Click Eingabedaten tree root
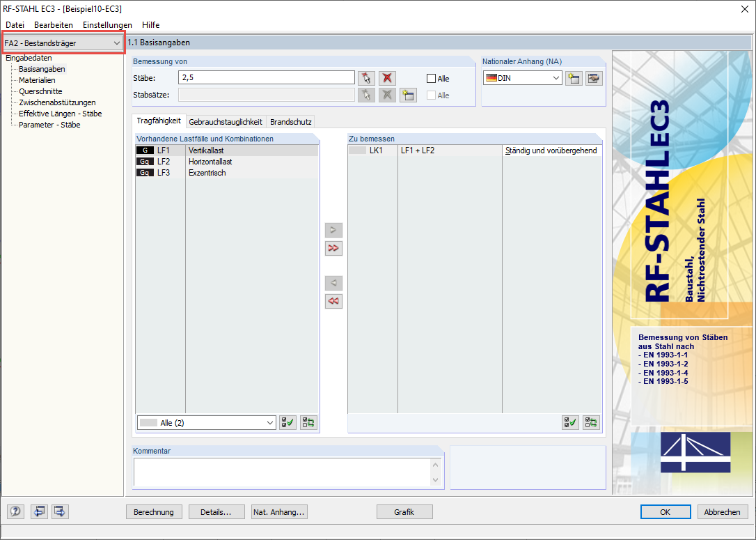The height and width of the screenshot is (540, 756). click(29, 58)
